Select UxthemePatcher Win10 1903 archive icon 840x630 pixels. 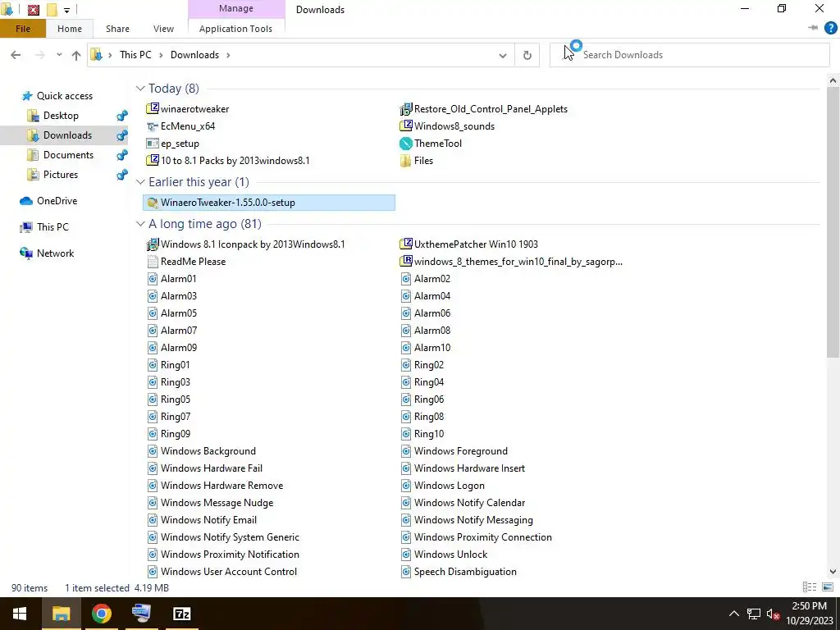(x=406, y=244)
